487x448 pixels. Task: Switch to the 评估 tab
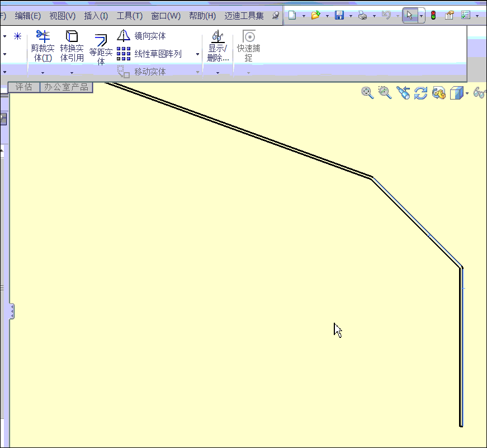coord(24,87)
